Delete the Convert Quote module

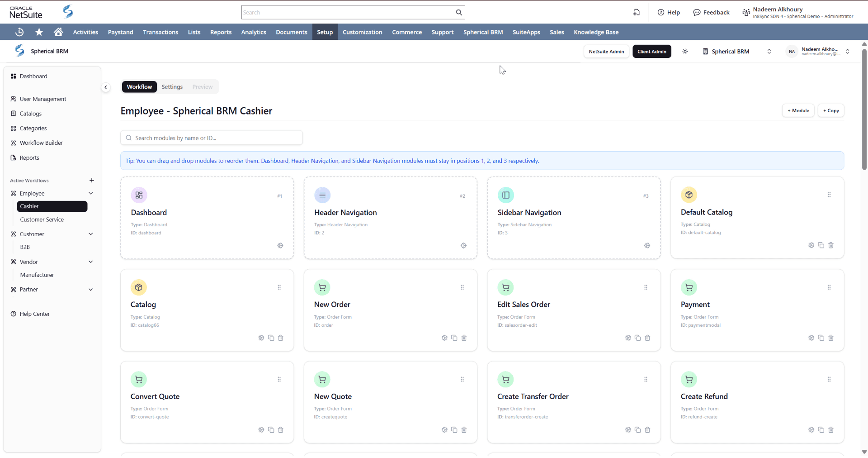pyautogui.click(x=281, y=430)
